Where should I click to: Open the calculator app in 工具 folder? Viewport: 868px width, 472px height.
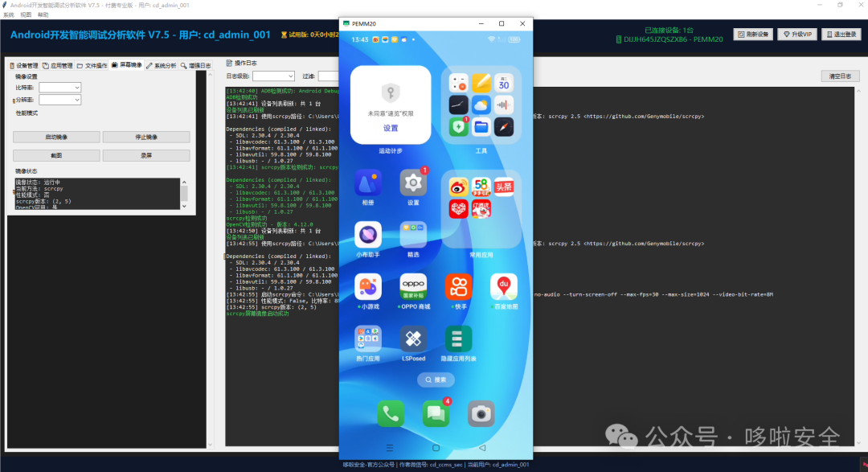pyautogui.click(x=458, y=84)
